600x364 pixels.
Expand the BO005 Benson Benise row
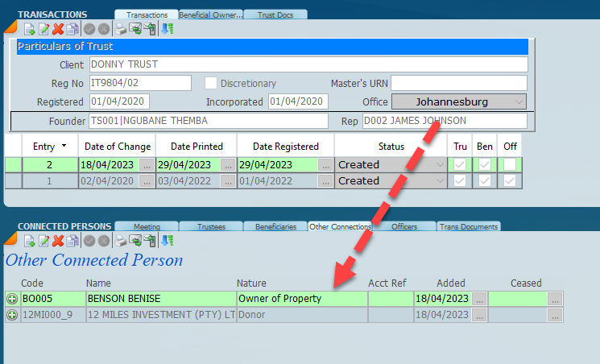tap(12, 298)
